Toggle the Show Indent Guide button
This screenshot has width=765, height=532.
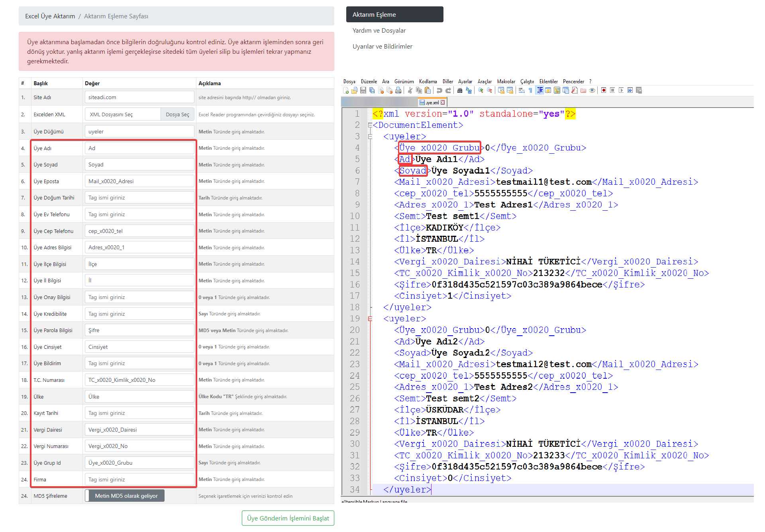(x=539, y=90)
